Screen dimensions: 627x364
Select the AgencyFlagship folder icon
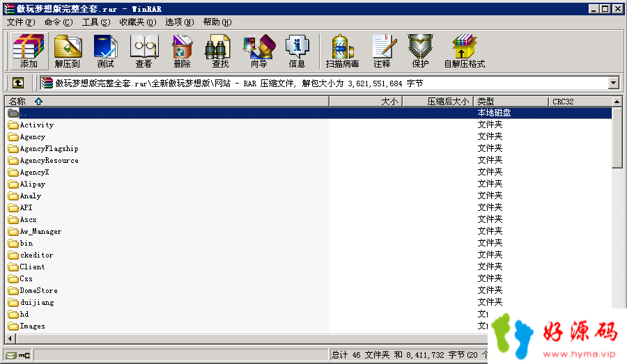point(14,149)
